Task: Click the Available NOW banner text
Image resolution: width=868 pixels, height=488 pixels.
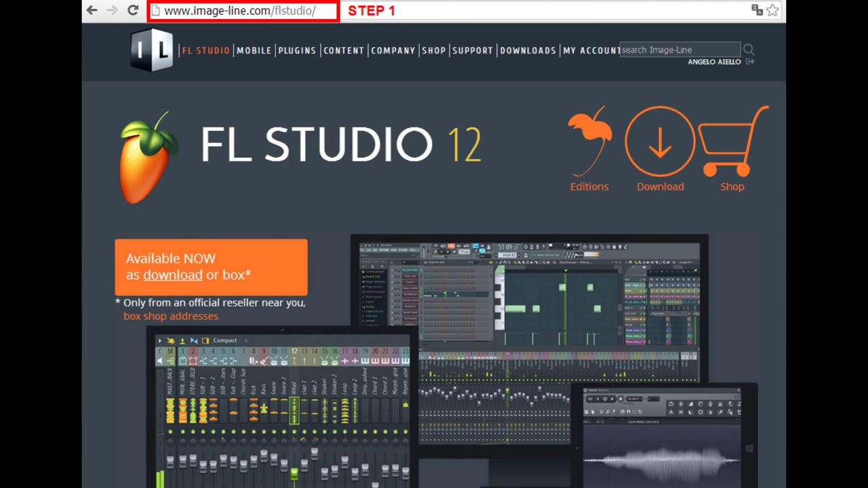Action: [171, 258]
